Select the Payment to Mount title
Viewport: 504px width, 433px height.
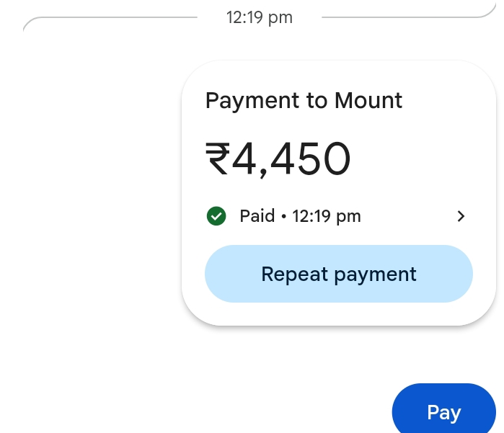pyautogui.click(x=304, y=101)
